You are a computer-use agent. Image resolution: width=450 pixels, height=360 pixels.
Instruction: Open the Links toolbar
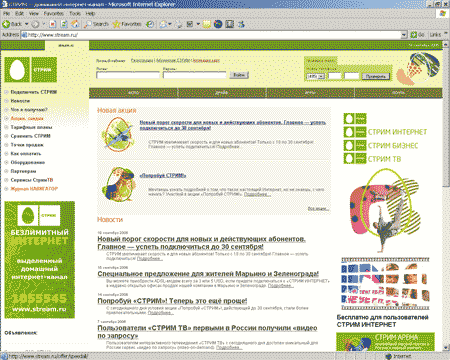pyautogui.click(x=435, y=35)
